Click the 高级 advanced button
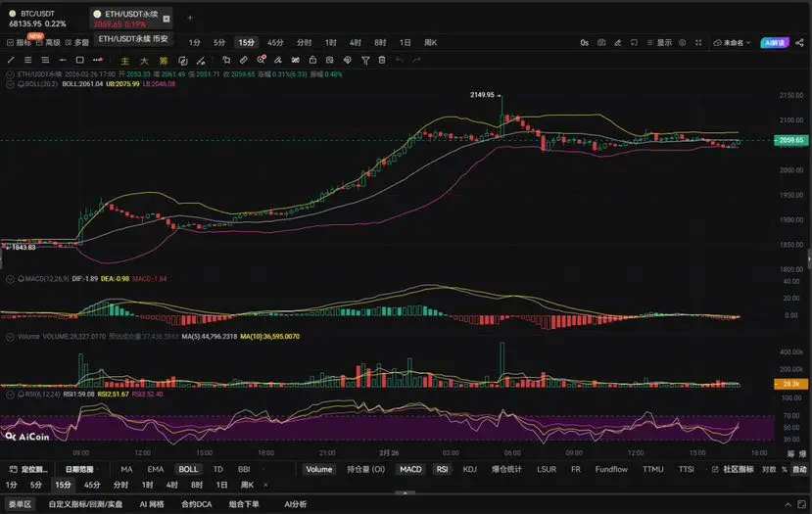The height and width of the screenshot is (514, 812). point(49,42)
